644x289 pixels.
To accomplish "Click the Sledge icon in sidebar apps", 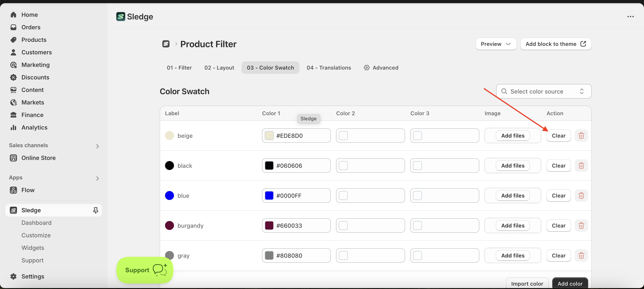I will click(x=13, y=210).
